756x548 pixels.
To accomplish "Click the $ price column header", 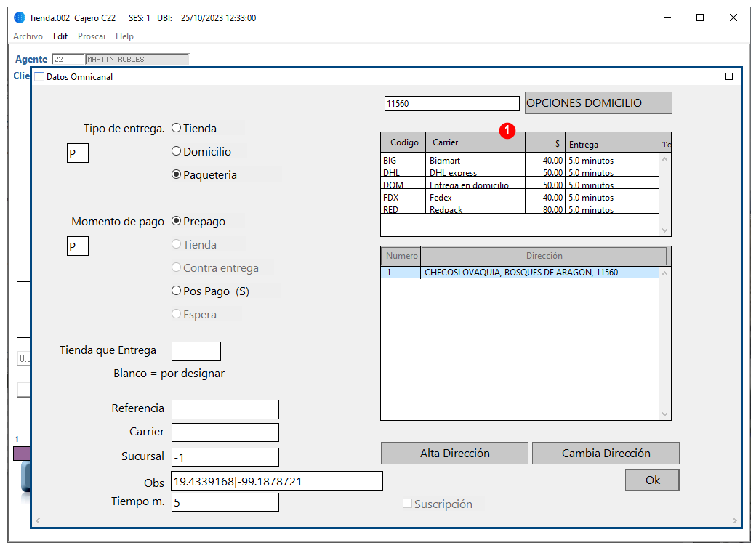I will 544,142.
